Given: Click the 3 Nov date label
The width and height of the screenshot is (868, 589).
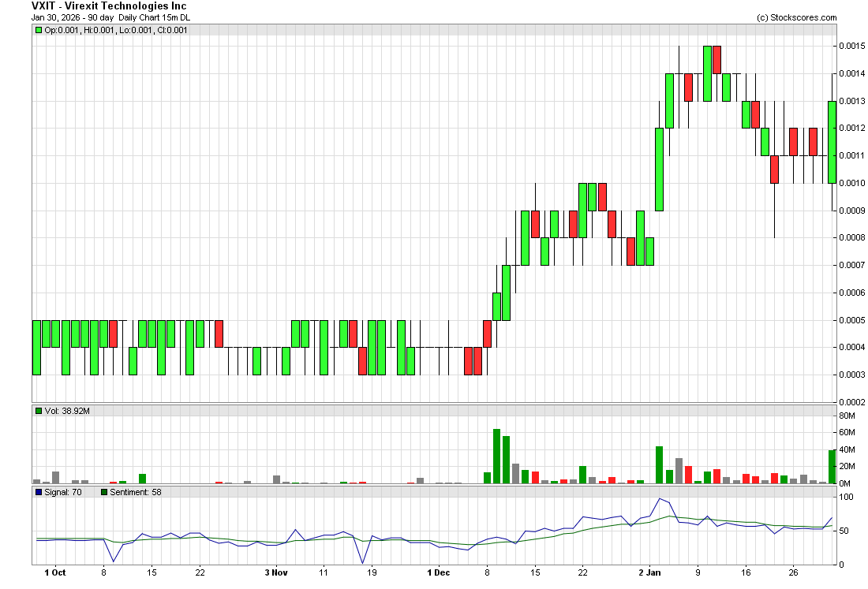Looking at the screenshot, I should (x=276, y=573).
